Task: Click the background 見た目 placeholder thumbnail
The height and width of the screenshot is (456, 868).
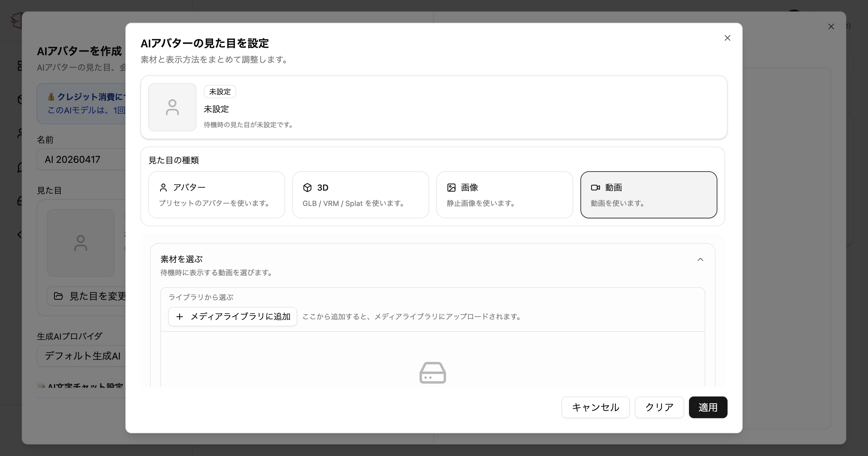Action: pyautogui.click(x=80, y=243)
